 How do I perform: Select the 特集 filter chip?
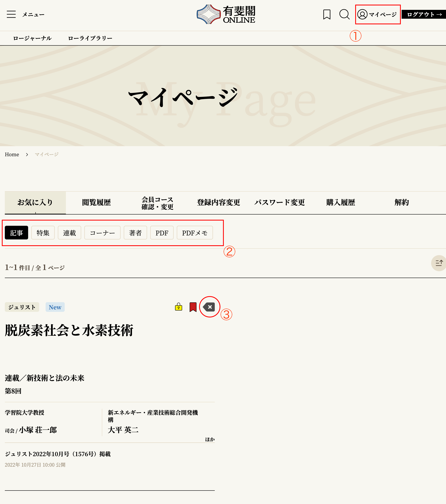pyautogui.click(x=43, y=233)
